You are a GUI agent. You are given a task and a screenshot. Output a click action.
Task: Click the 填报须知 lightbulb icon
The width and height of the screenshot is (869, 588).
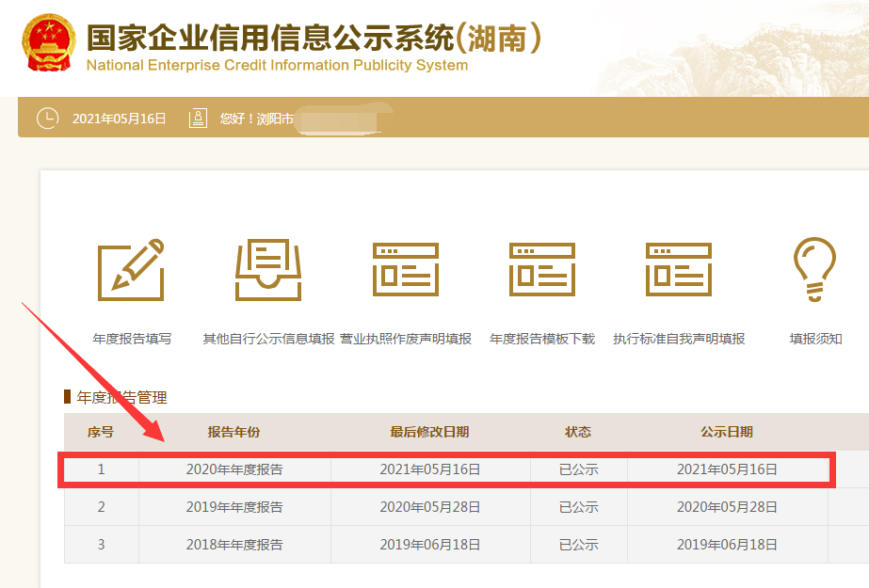(x=815, y=270)
